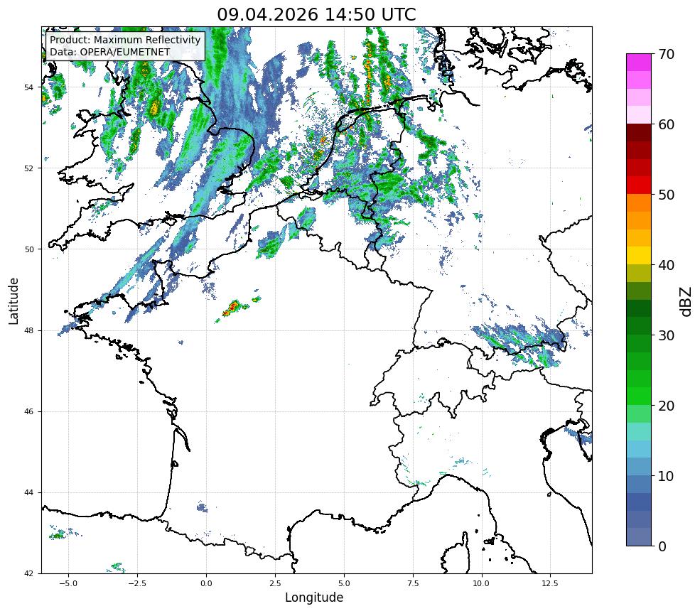The width and height of the screenshot is (700, 611).
Task: Pick the orange swatch just below 50
Action: [x=639, y=203]
